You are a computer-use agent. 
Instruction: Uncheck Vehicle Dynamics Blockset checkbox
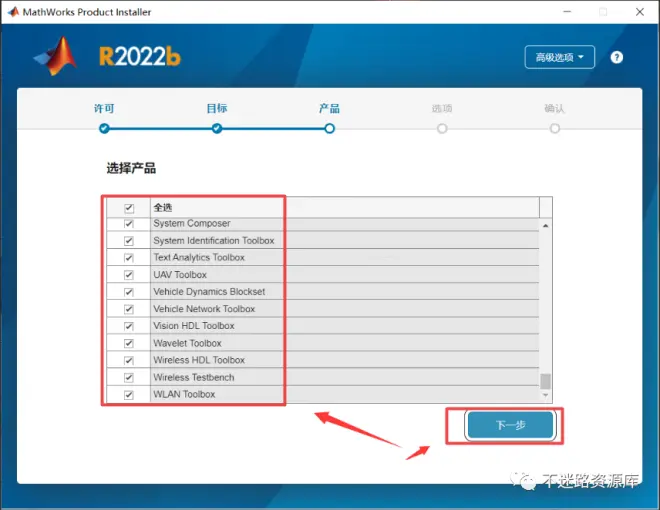click(129, 292)
